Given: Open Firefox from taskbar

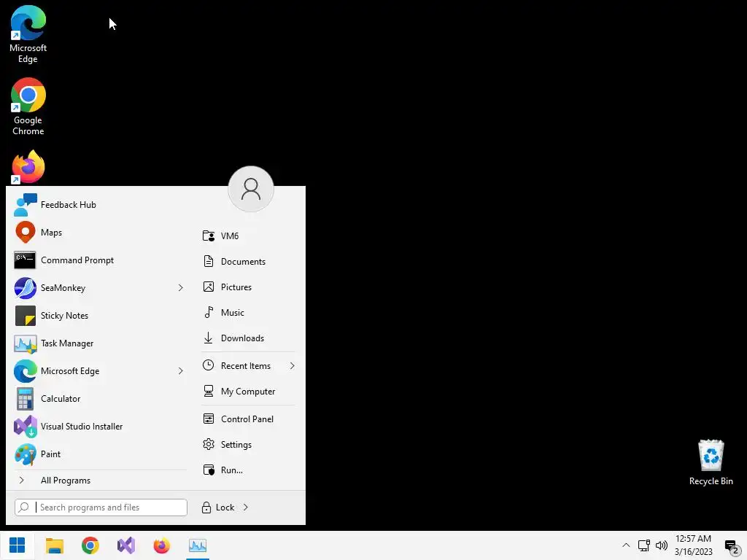Looking at the screenshot, I should (161, 545).
